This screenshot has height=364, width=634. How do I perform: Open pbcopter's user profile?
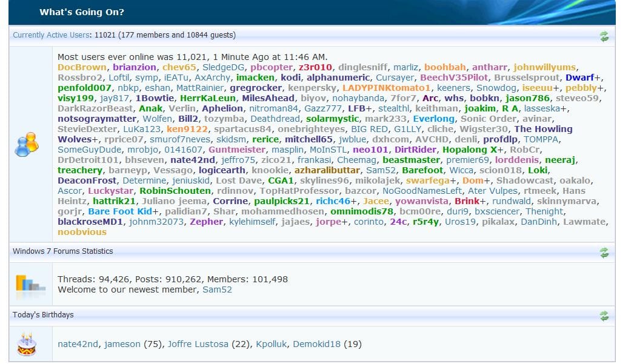(x=272, y=67)
